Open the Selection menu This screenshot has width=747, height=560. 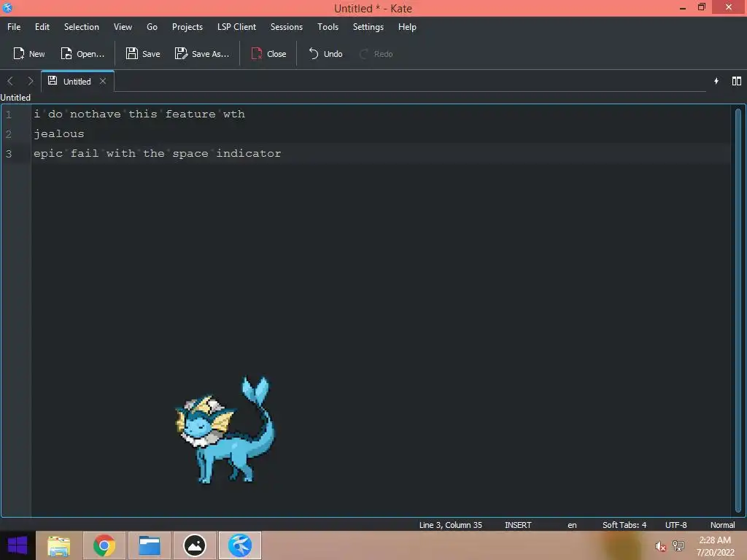tap(82, 27)
